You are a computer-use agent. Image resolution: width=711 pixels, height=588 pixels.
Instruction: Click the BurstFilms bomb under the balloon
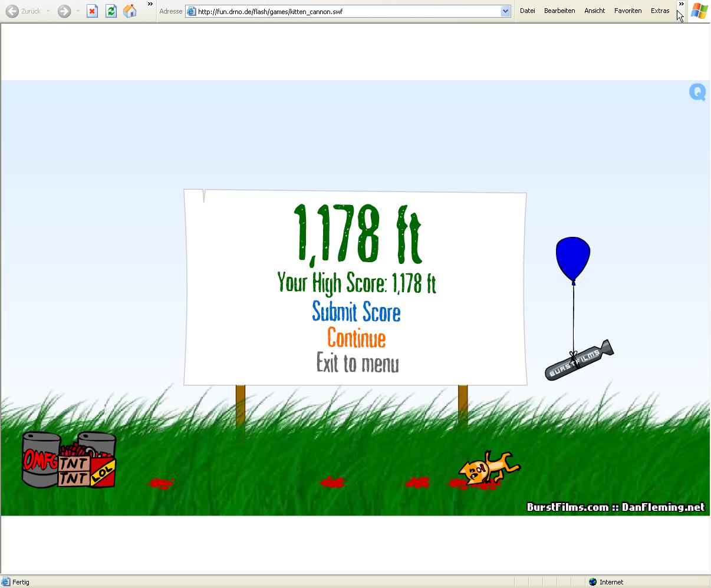pos(578,360)
